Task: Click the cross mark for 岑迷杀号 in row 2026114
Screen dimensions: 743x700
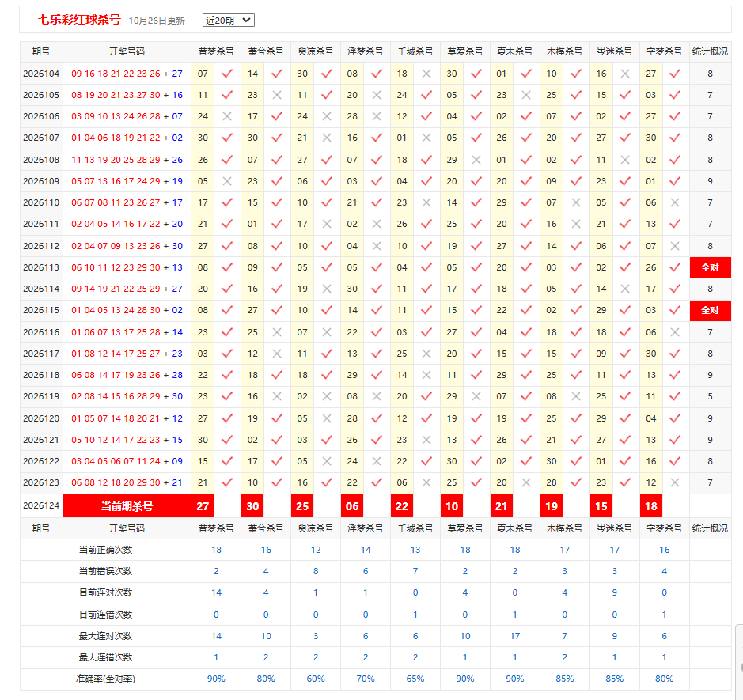Action: click(x=625, y=289)
